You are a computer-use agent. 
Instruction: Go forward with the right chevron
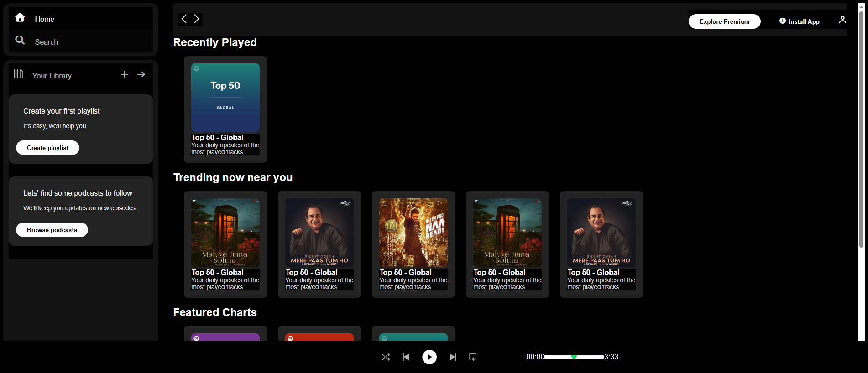[196, 19]
